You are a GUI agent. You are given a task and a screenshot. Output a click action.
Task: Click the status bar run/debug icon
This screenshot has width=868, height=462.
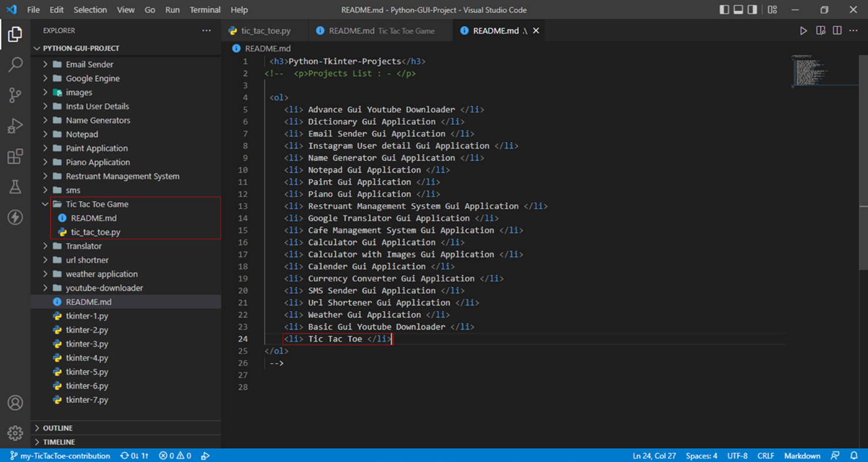pyautogui.click(x=205, y=456)
